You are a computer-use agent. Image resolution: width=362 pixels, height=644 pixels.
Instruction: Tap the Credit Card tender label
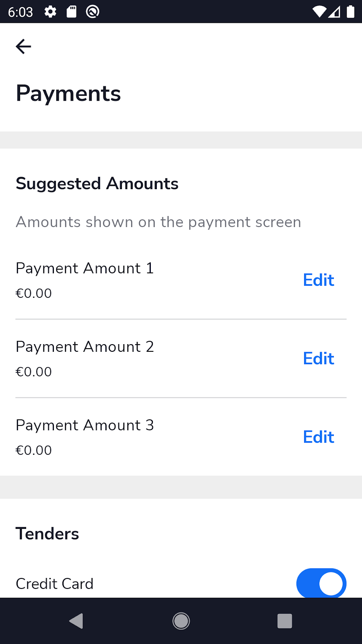(55, 584)
